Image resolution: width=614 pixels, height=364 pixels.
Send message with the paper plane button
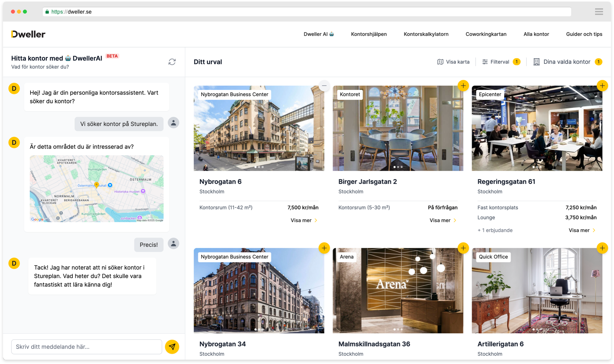coord(172,347)
